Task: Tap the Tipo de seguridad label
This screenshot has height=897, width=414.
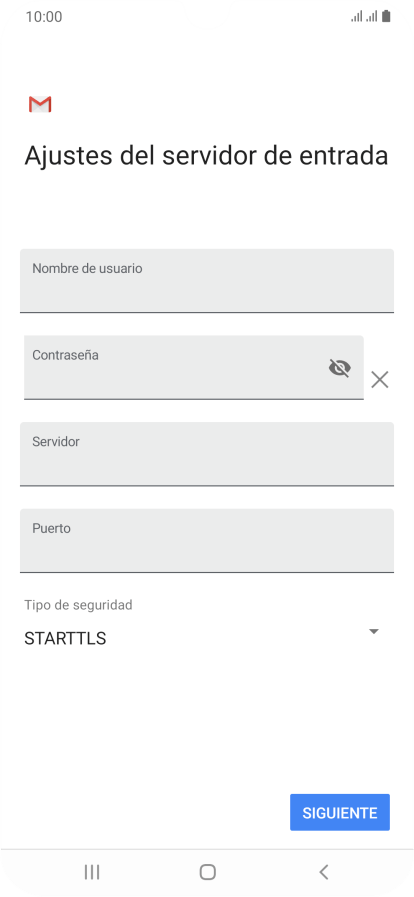Action: coord(78,605)
